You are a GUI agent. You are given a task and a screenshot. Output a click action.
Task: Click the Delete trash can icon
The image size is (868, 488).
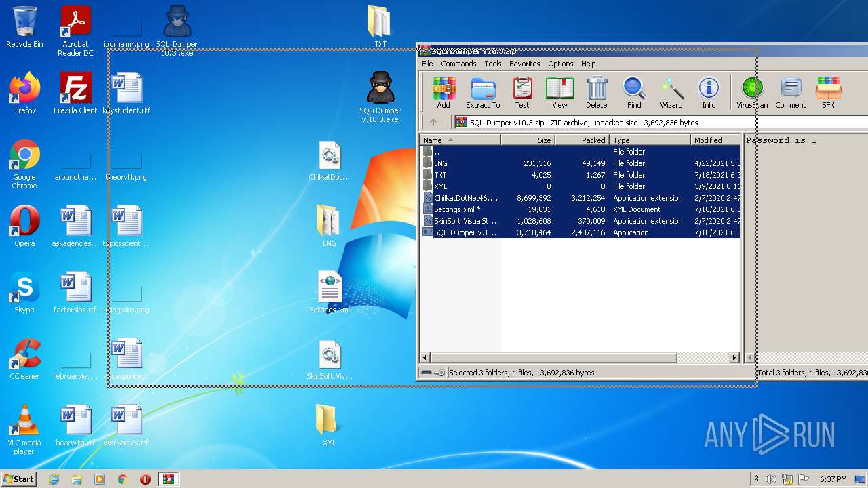[597, 93]
